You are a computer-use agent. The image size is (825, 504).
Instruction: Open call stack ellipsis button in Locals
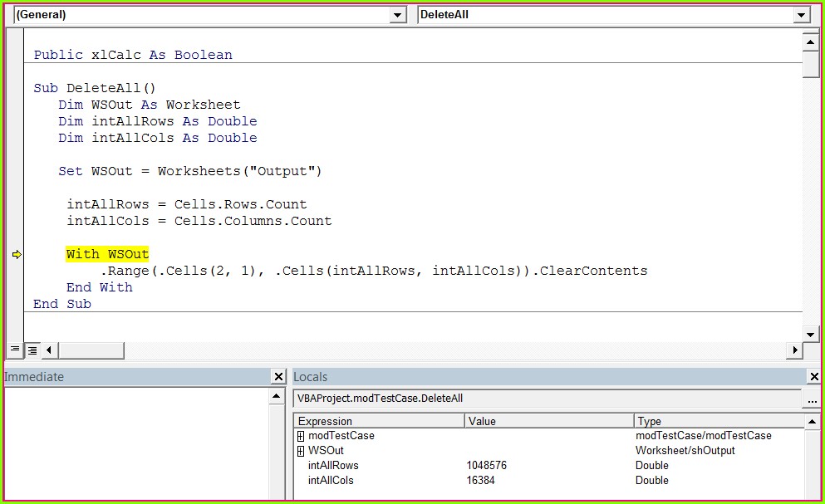point(812,399)
